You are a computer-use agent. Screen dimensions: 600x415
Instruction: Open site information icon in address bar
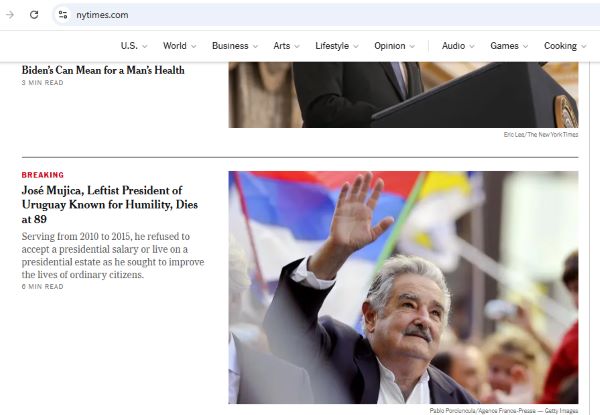[63, 15]
